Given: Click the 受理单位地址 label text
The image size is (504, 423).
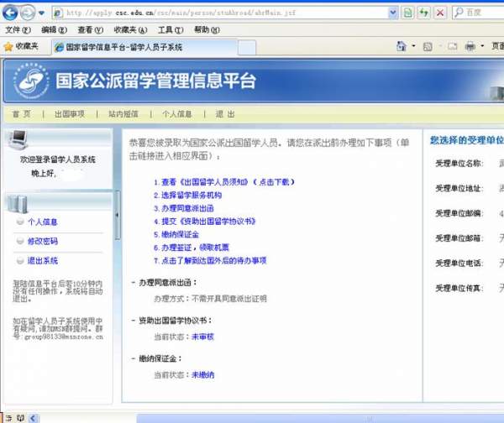Looking at the screenshot, I should coord(459,188).
